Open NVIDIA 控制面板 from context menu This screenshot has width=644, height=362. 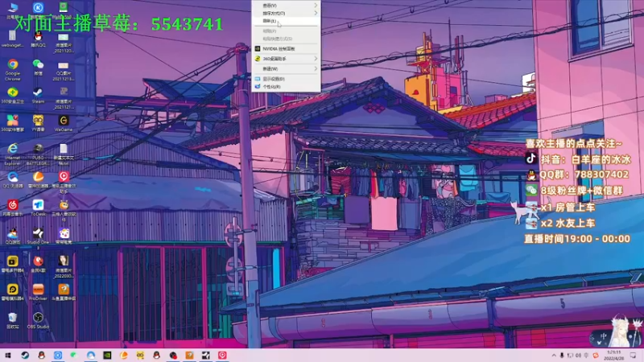click(286, 49)
